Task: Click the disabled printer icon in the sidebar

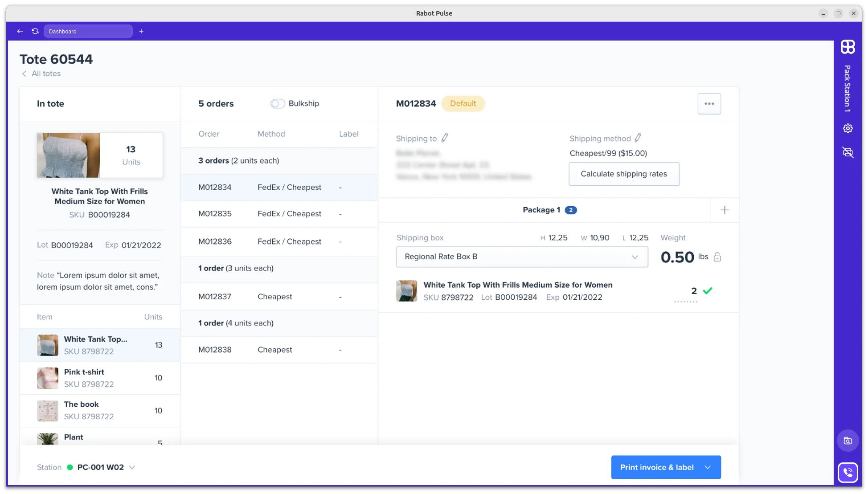Action: [x=848, y=153]
